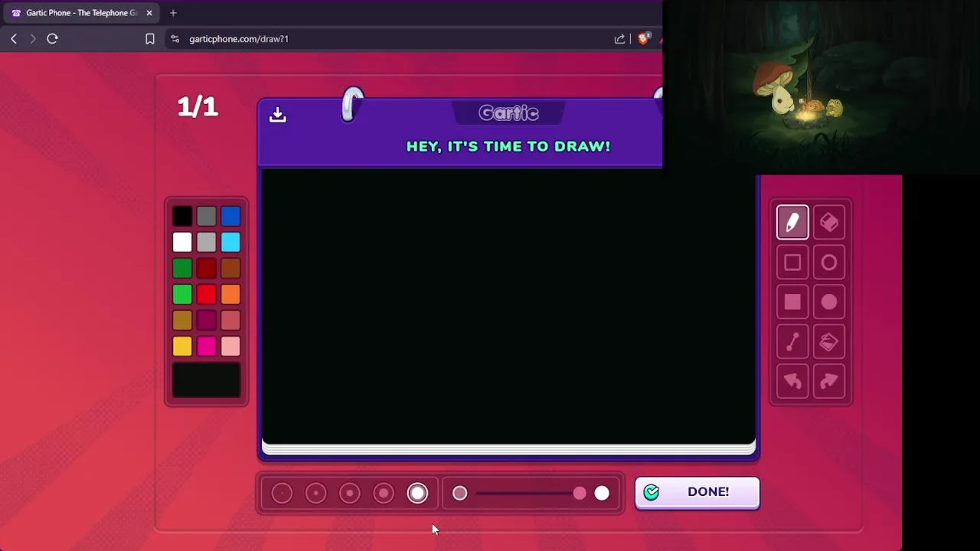
Task: Pick the brown color swatch
Action: tap(230, 269)
